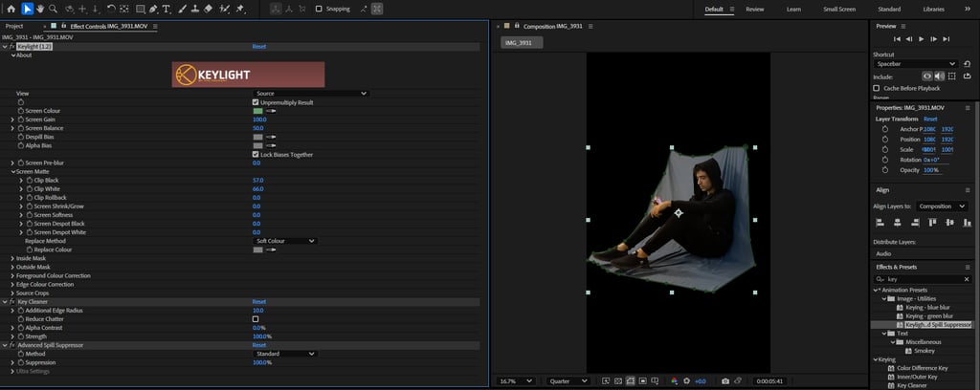Viewport: 980px width, 390px height.
Task: Click Despill Bias eyedropper icon
Action: [271, 137]
